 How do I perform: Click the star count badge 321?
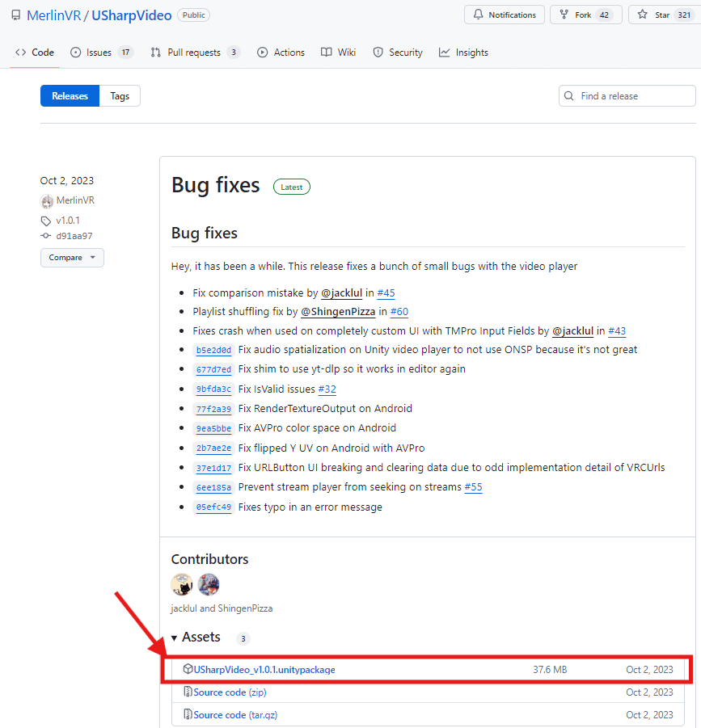684,15
